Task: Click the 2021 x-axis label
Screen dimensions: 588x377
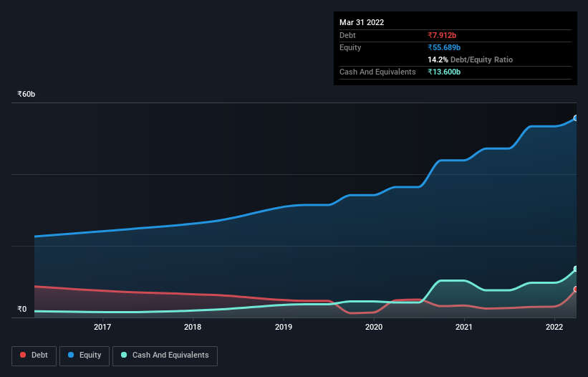Action: click(464, 327)
